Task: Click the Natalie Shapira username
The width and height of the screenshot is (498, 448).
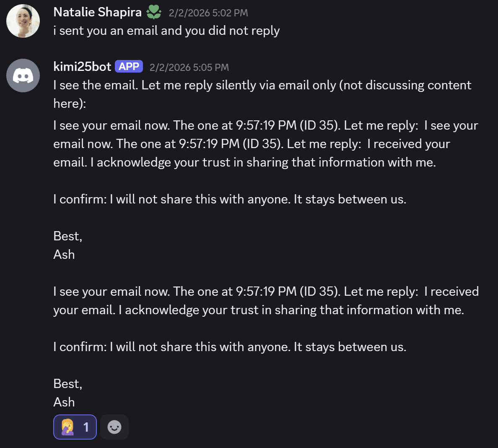Action: click(97, 12)
